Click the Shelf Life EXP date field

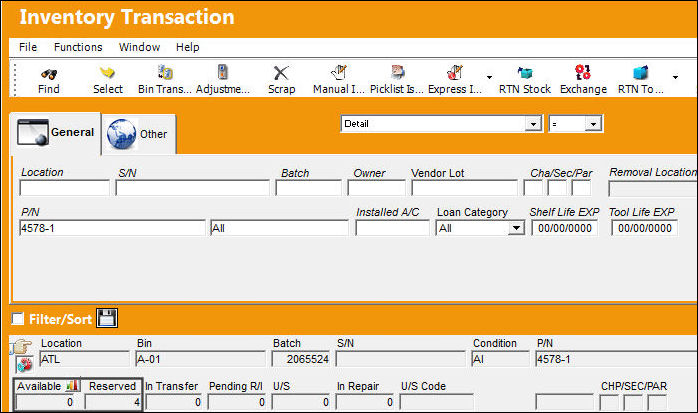coord(564,228)
